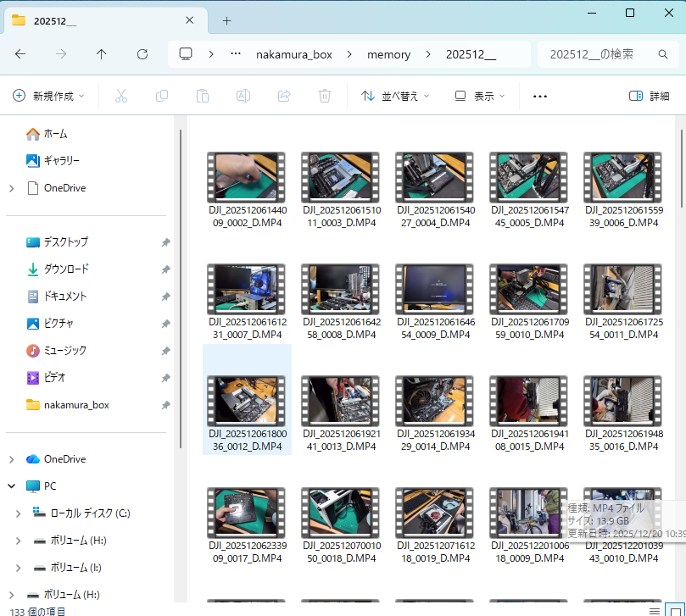Viewport: 686px width, 616px height.
Task: Switch to details list view in status bar
Action: click(x=654, y=610)
